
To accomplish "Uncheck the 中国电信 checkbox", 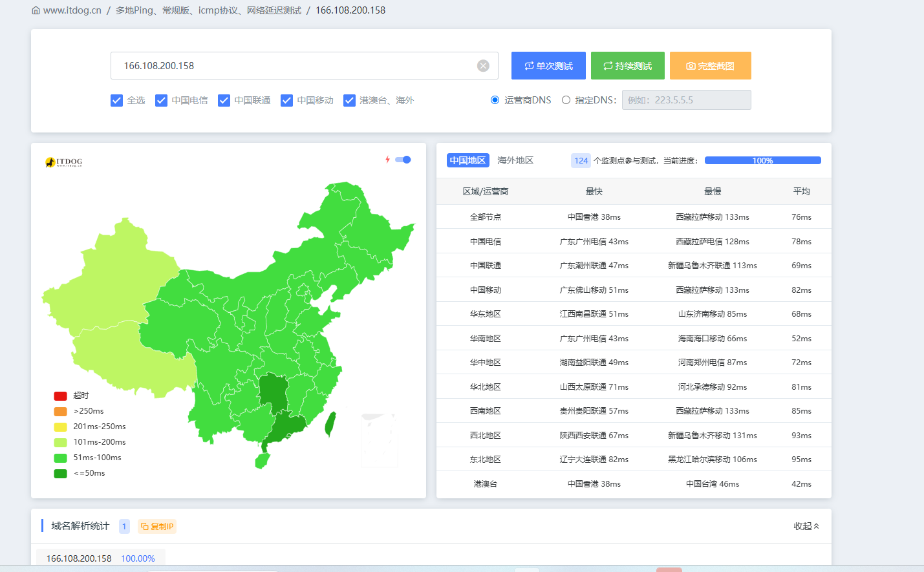I will pyautogui.click(x=161, y=100).
